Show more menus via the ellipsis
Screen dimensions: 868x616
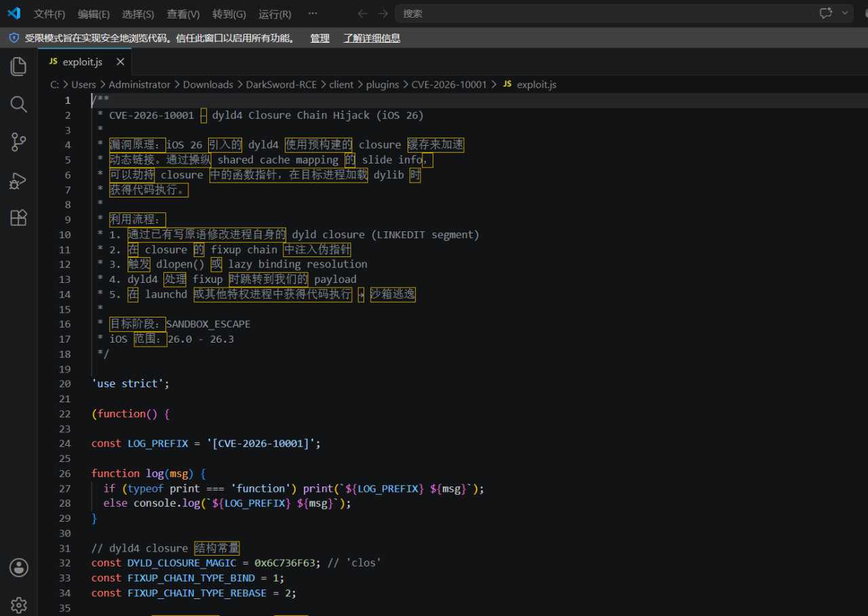312,14
